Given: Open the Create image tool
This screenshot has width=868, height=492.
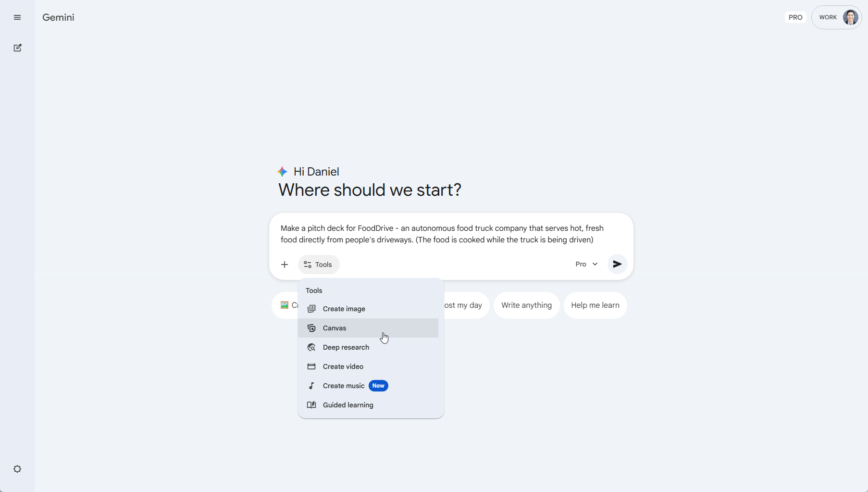Looking at the screenshot, I should [x=344, y=309].
